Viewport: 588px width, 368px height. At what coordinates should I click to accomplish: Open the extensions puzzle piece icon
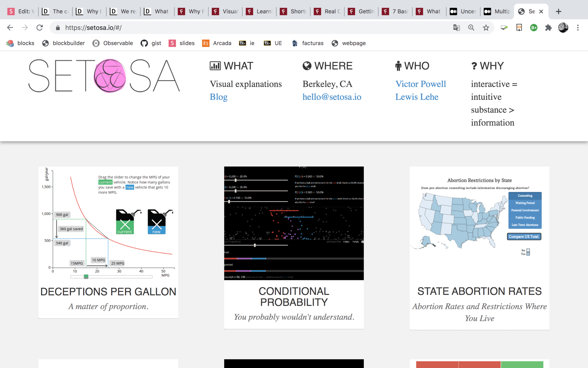tap(548, 28)
